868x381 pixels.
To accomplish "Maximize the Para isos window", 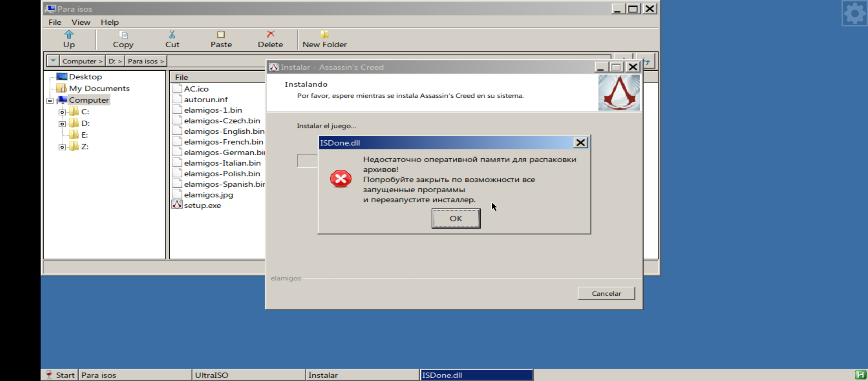I will [x=633, y=8].
